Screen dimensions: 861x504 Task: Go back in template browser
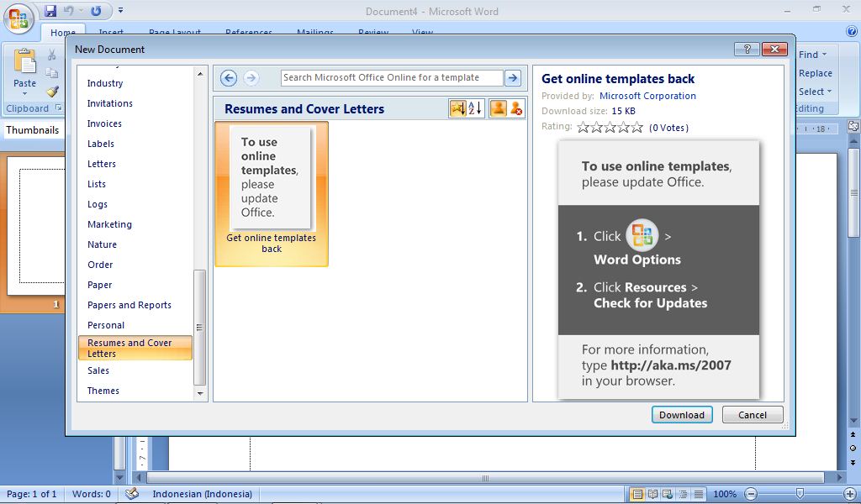tap(229, 78)
